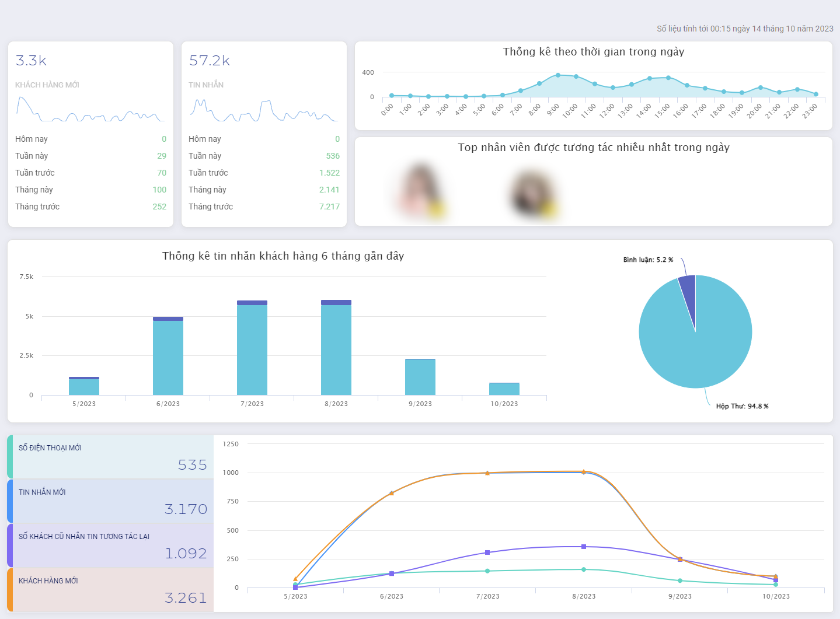The width and height of the screenshot is (840, 619).
Task: Click the 9:00 data point on the hourly chart
Action: [557, 75]
